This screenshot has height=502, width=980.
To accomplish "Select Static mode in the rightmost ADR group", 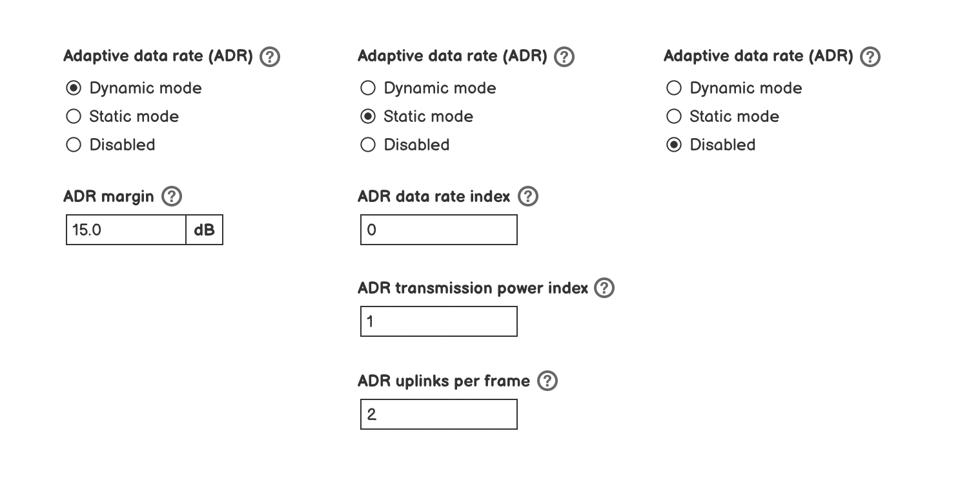I will [x=673, y=116].
